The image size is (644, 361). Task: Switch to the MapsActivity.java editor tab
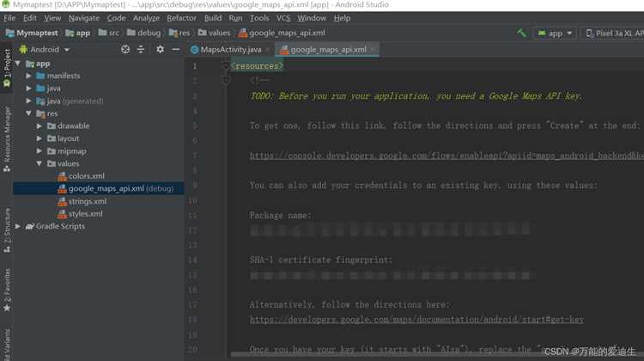231,50
